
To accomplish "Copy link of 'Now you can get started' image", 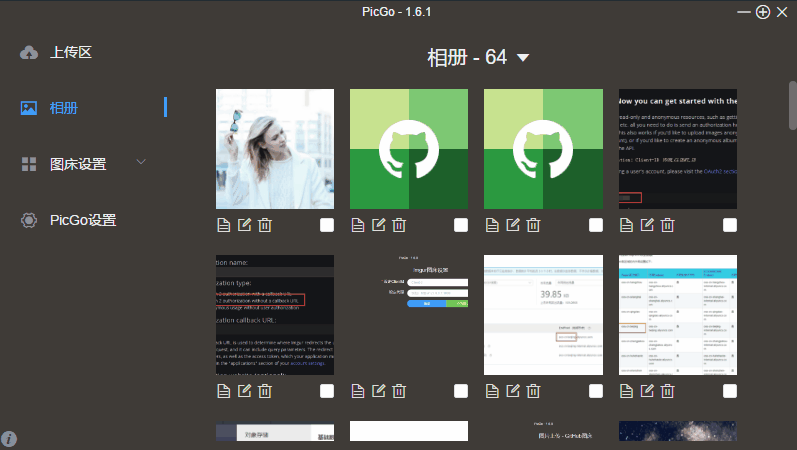I will (626, 225).
